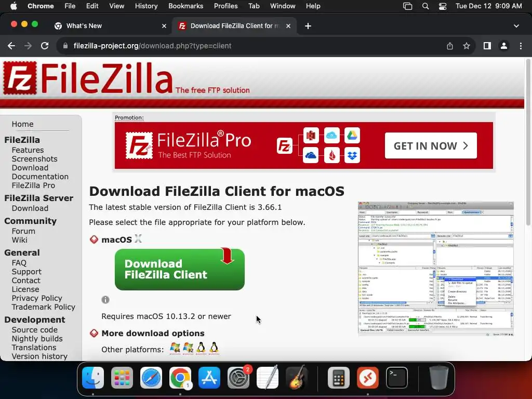Open the Trash in the Dock

439,378
